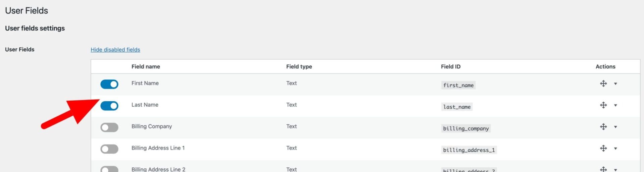
Task: Click the Billing Address Line 1 move handle
Action: [x=603, y=148]
